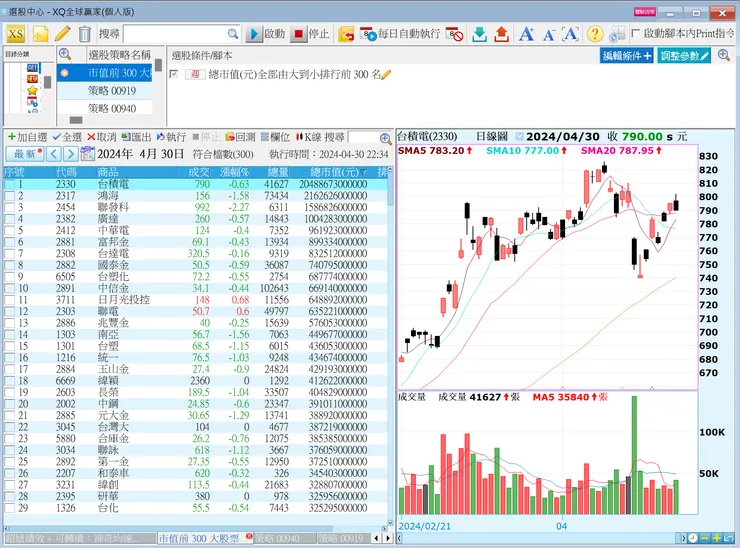Click the download import arrow icon
The image size is (740, 548).
click(479, 34)
